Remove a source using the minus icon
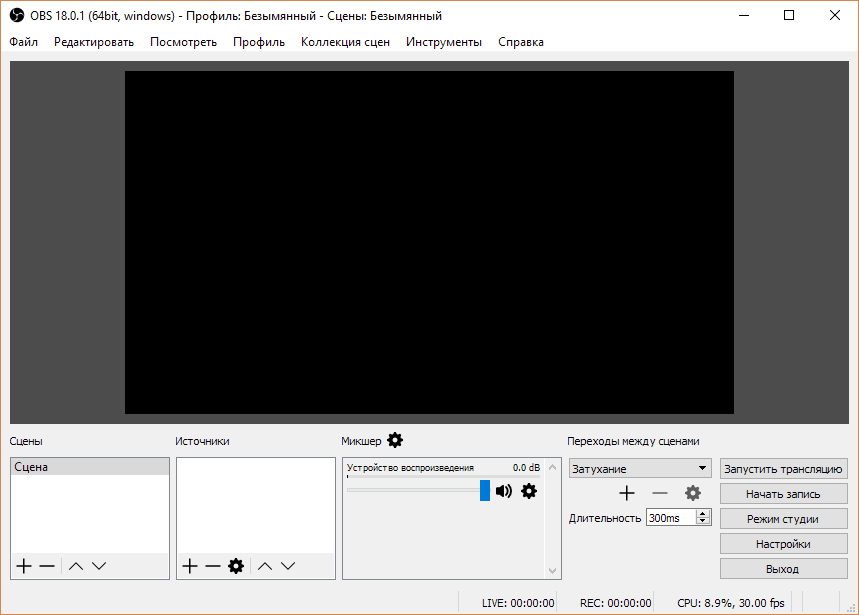Screen dimensions: 859x615 click(212, 566)
